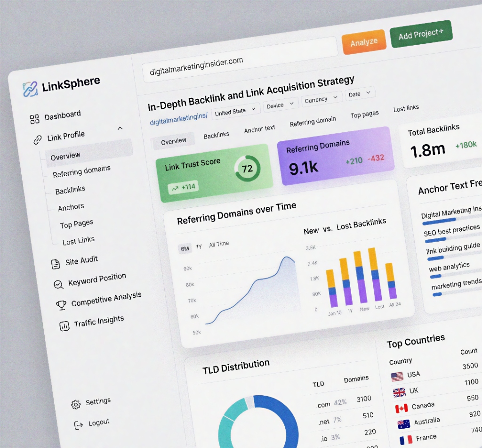Image resolution: width=482 pixels, height=448 pixels.
Task: Click the trend arrow in +114 badge
Action: point(175,188)
